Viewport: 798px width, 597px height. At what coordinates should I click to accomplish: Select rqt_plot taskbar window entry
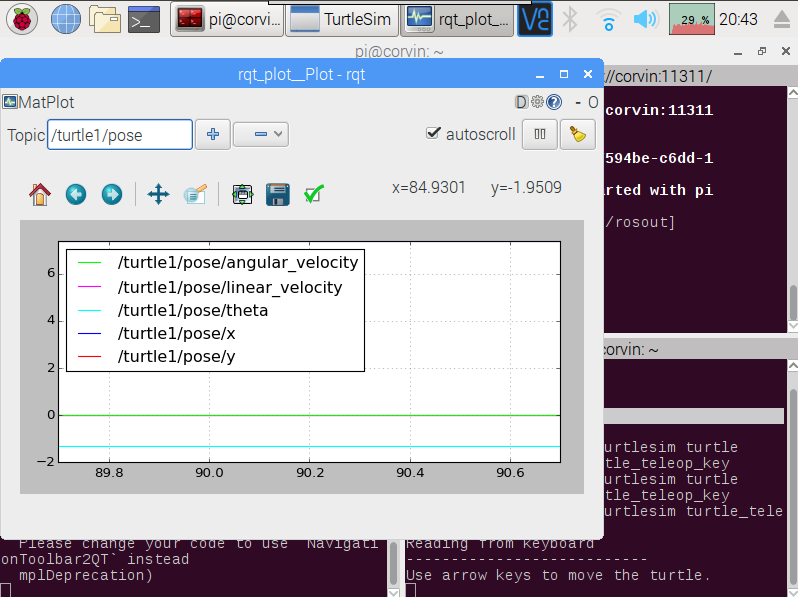pos(457,19)
